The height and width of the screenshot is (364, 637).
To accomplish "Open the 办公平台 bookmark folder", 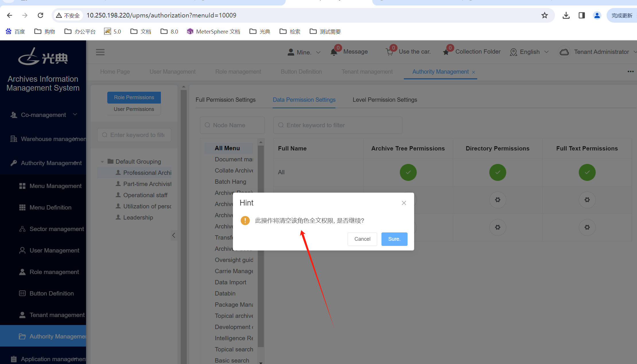I will 80,32.
